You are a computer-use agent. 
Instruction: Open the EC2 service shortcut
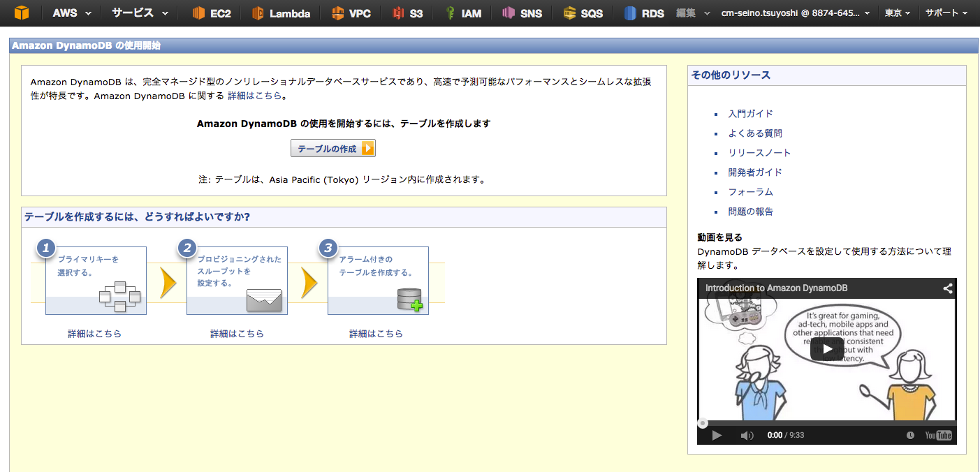tap(212, 13)
